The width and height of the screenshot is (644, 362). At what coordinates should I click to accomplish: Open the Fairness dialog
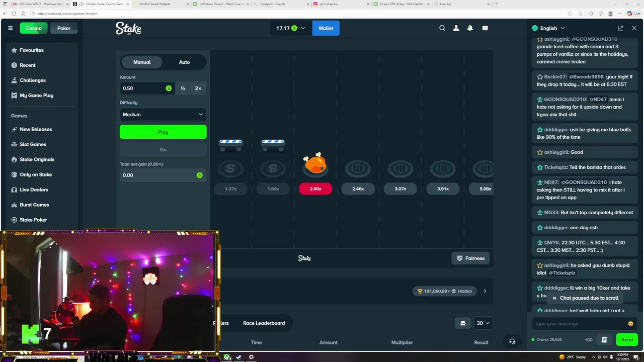click(x=470, y=258)
